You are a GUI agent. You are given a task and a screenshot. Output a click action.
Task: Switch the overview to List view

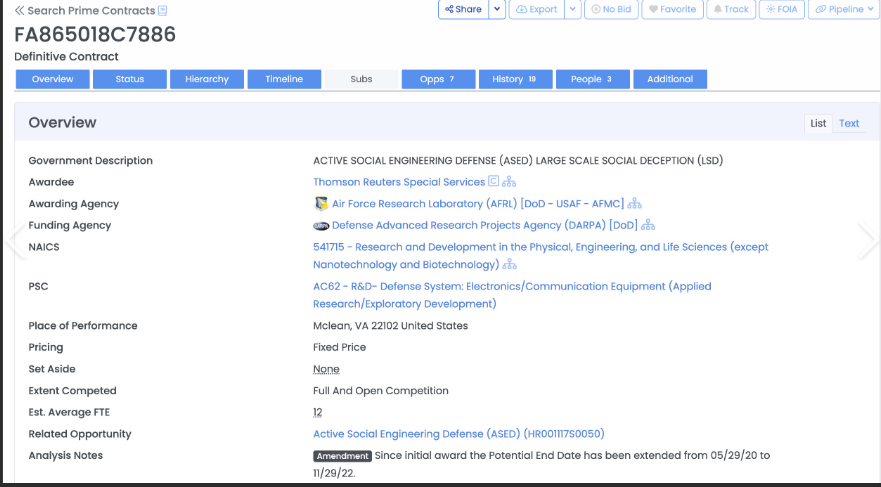818,123
